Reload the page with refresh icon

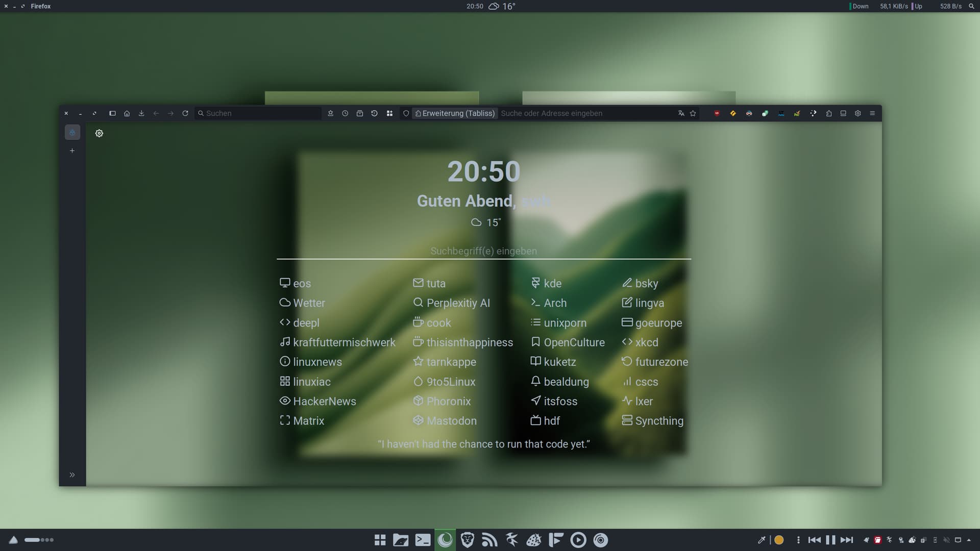185,113
